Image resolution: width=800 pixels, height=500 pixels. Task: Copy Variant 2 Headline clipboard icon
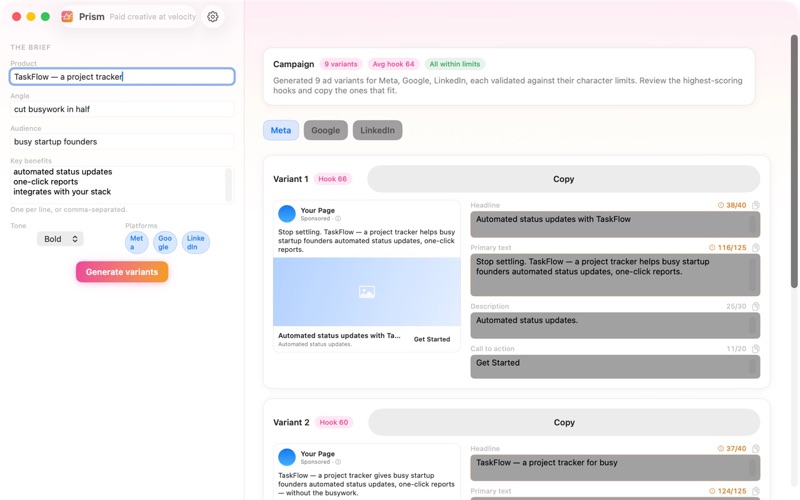tap(756, 448)
